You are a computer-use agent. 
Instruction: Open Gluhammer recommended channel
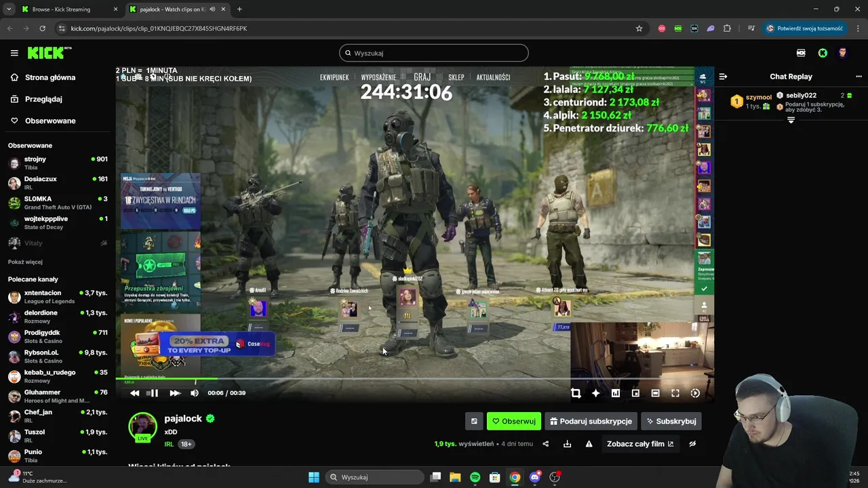58,396
